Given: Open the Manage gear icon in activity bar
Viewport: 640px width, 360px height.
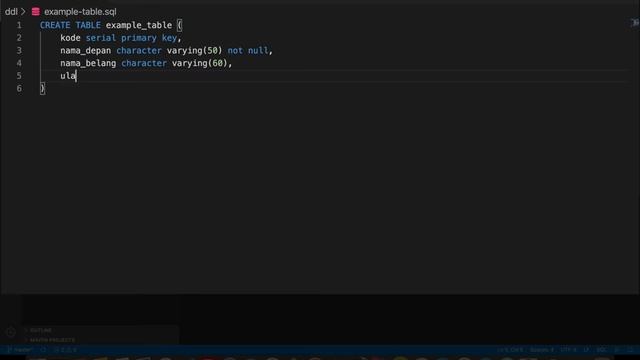Looking at the screenshot, I should click(x=11, y=332).
